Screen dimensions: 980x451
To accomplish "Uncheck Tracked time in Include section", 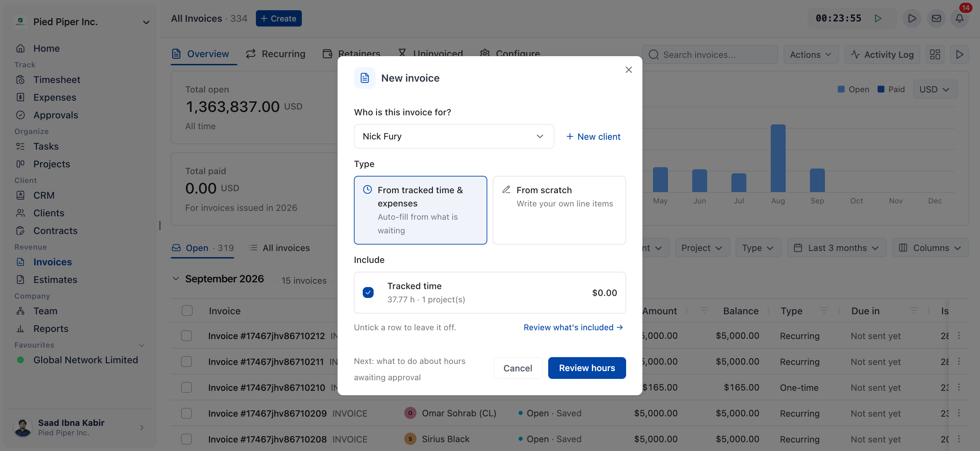I will pyautogui.click(x=368, y=293).
